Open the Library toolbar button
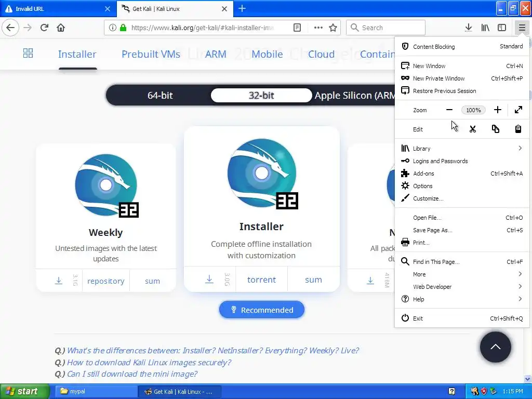Image resolution: width=532 pixels, height=399 pixels. pyautogui.click(x=485, y=28)
